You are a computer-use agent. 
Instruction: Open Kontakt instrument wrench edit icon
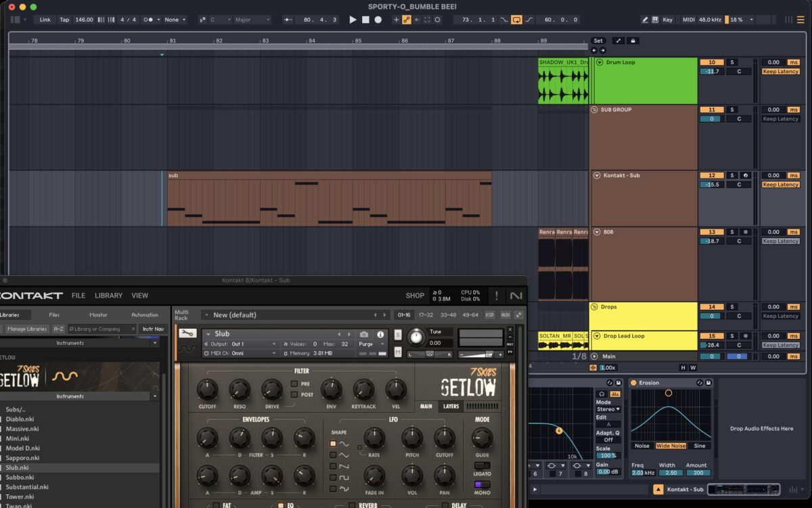coord(187,333)
